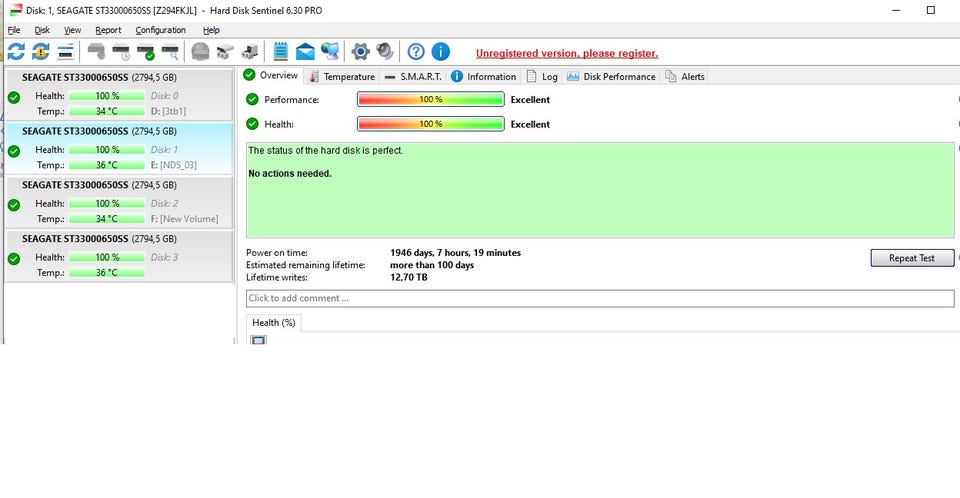The width and height of the screenshot is (960, 498).
Task: Click the Health 100 % gradient bar
Action: click(x=431, y=124)
